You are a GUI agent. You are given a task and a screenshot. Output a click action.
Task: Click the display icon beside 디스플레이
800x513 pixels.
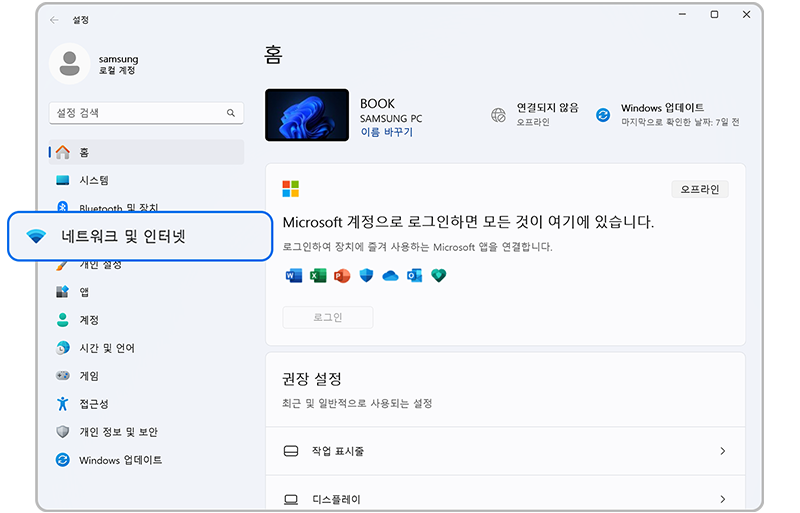click(291, 499)
